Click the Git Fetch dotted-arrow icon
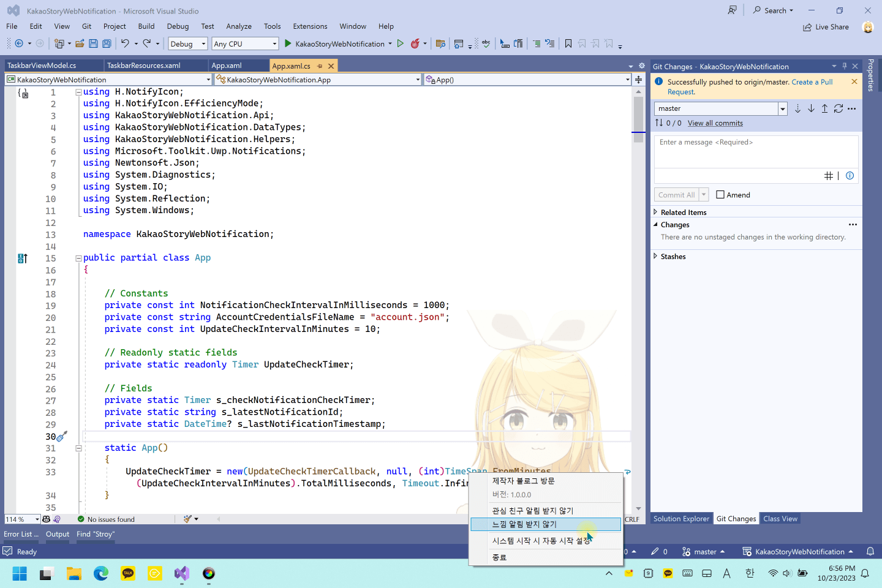 [797, 108]
